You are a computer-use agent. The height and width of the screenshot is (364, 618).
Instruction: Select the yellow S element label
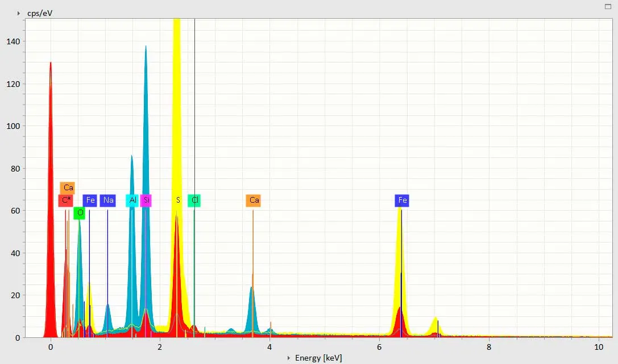(x=178, y=200)
